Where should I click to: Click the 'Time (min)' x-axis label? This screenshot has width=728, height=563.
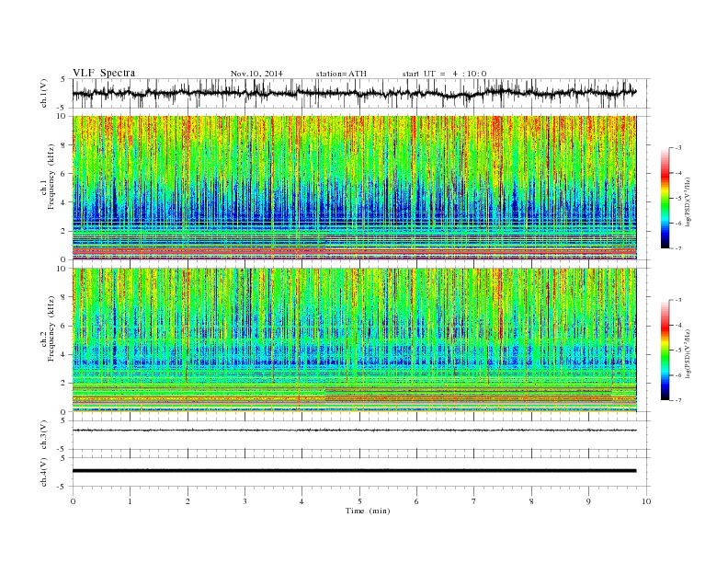pos(368,511)
